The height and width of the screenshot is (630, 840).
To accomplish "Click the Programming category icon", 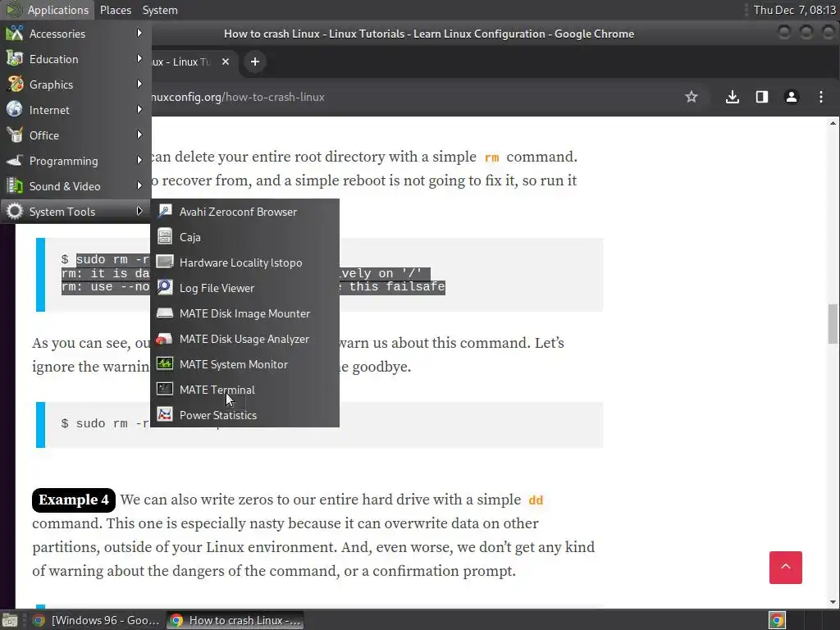I will click(15, 161).
